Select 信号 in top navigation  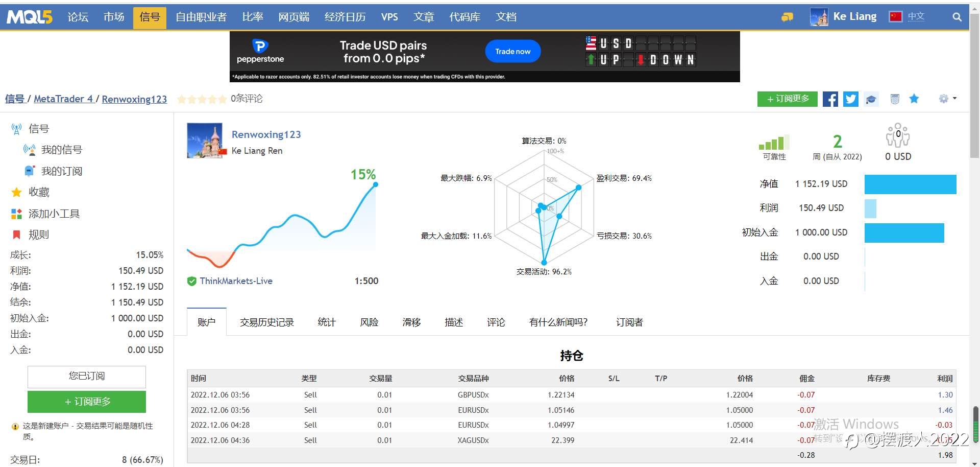[x=150, y=17]
